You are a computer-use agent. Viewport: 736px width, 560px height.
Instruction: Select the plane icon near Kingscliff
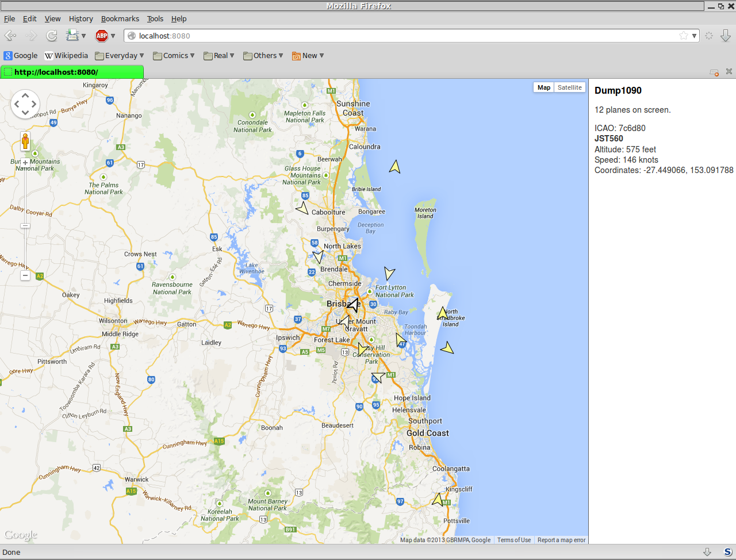point(438,499)
